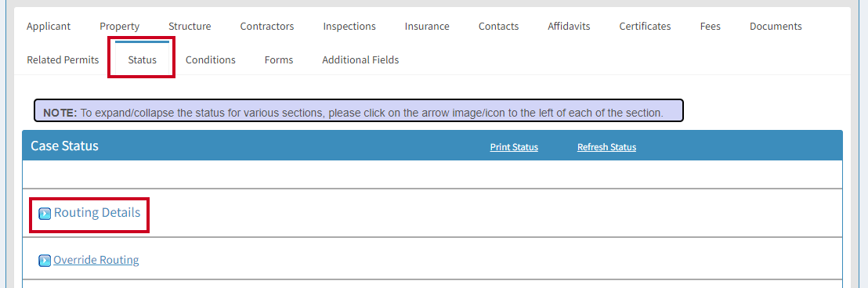
Task: View the Conditions tab
Action: coord(211,59)
